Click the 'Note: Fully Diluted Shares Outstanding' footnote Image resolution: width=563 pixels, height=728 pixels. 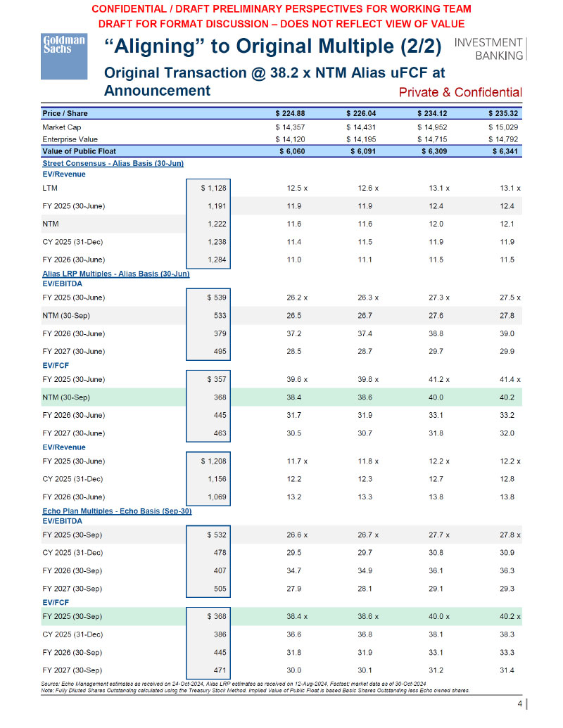[x=255, y=691]
